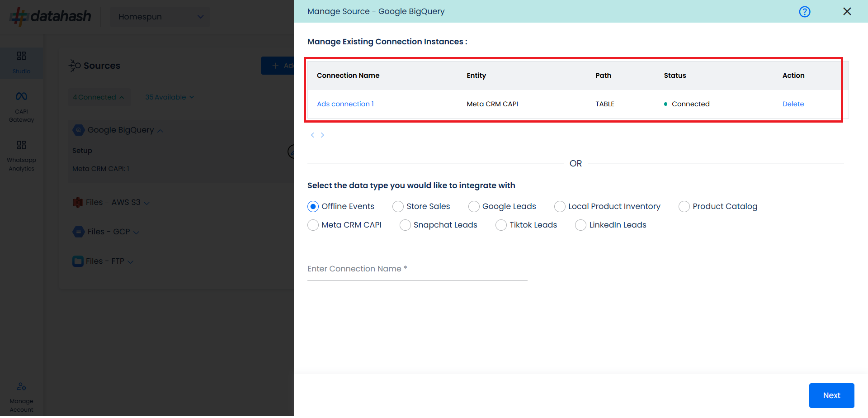
Task: Open Manage Account in the sidebar
Action: coord(21,397)
